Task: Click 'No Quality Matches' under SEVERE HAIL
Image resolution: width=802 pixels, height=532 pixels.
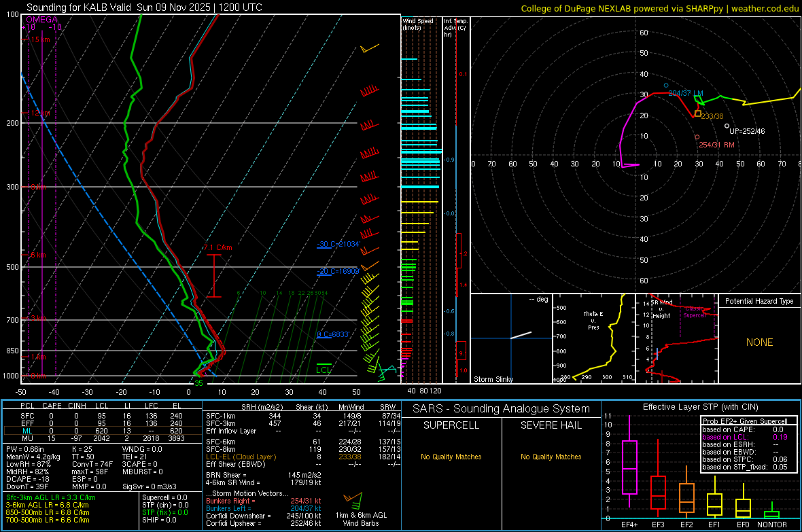Action: tap(551, 457)
